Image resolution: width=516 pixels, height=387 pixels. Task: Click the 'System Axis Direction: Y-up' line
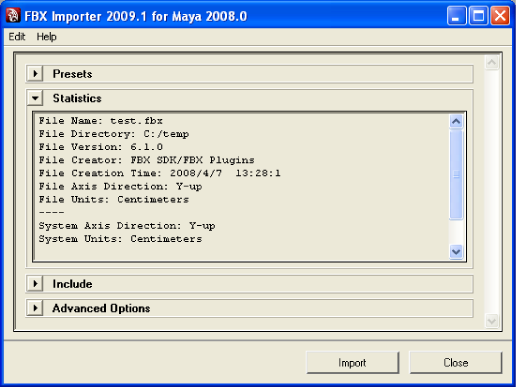click(x=127, y=226)
